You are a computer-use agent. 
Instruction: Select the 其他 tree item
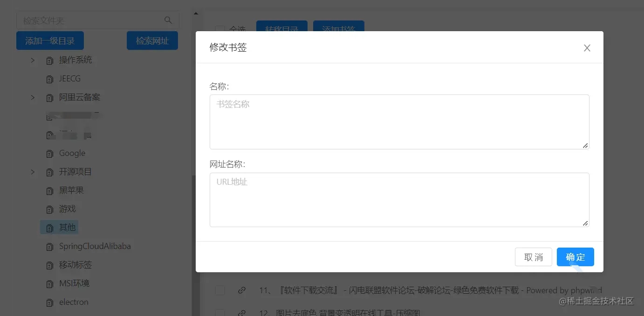click(68, 228)
